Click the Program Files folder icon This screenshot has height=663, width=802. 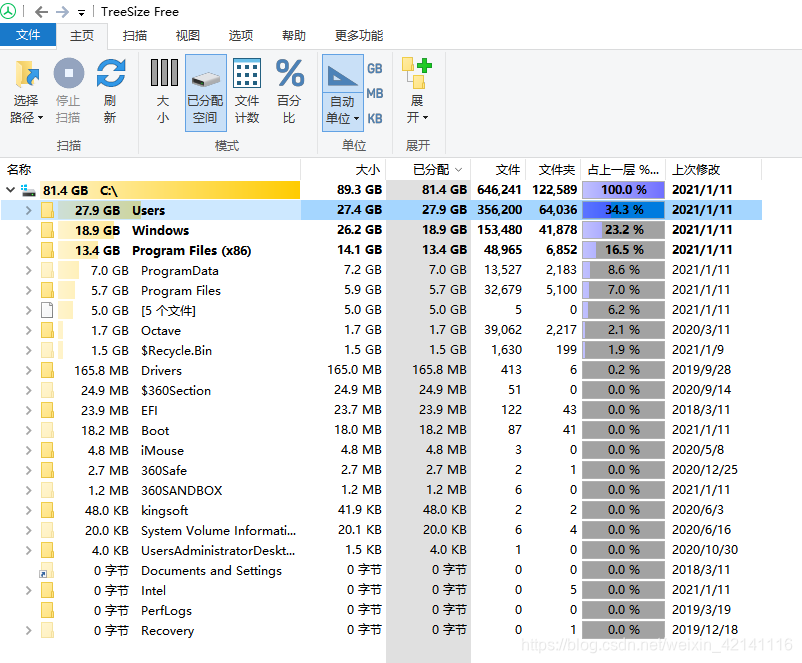48,290
